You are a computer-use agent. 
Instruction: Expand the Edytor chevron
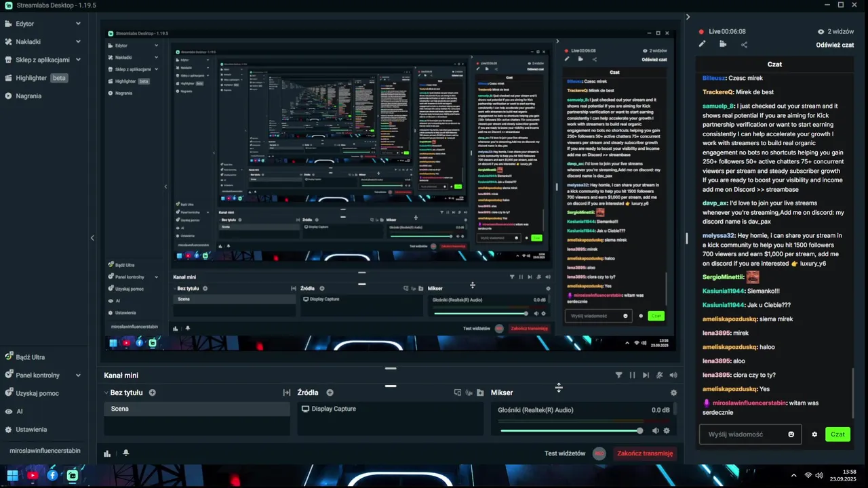coord(78,24)
